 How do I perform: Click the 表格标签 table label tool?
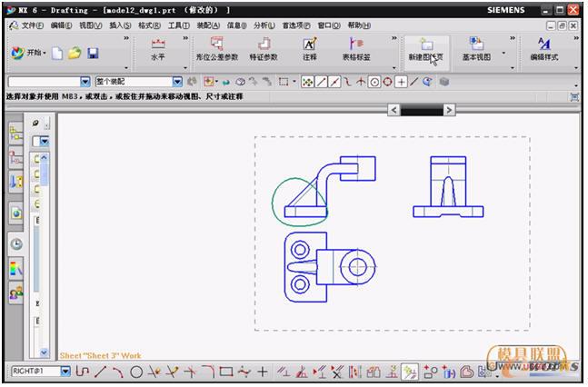point(355,49)
